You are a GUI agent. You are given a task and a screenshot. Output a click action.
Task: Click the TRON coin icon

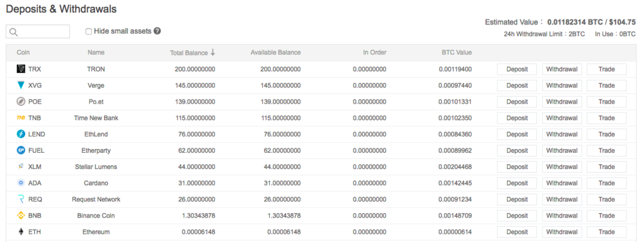tap(21, 69)
